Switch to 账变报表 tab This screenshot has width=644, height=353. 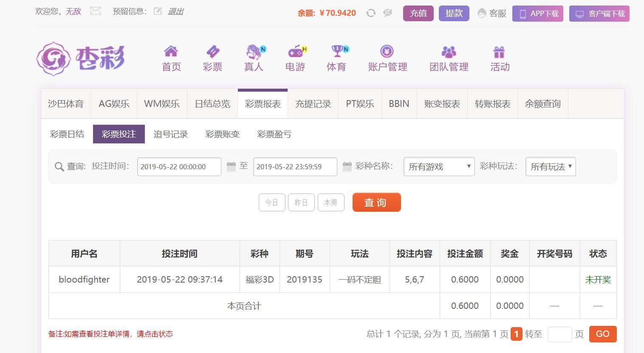[442, 104]
